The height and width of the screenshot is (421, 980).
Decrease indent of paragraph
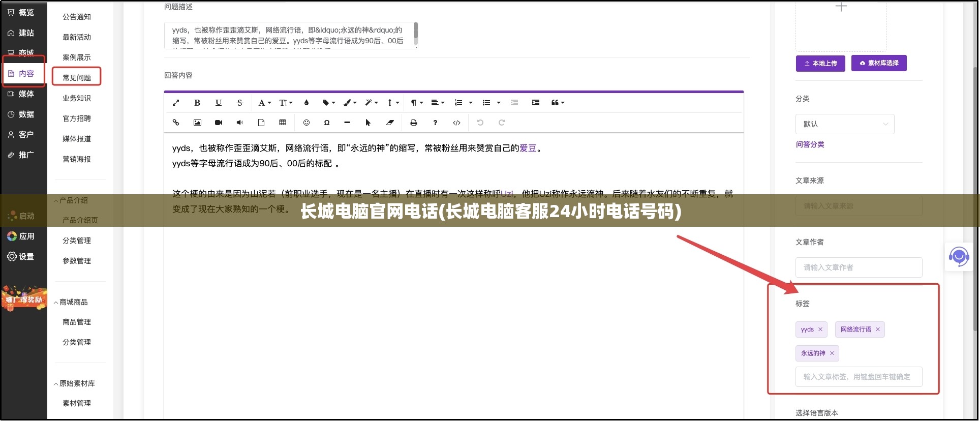(x=514, y=103)
